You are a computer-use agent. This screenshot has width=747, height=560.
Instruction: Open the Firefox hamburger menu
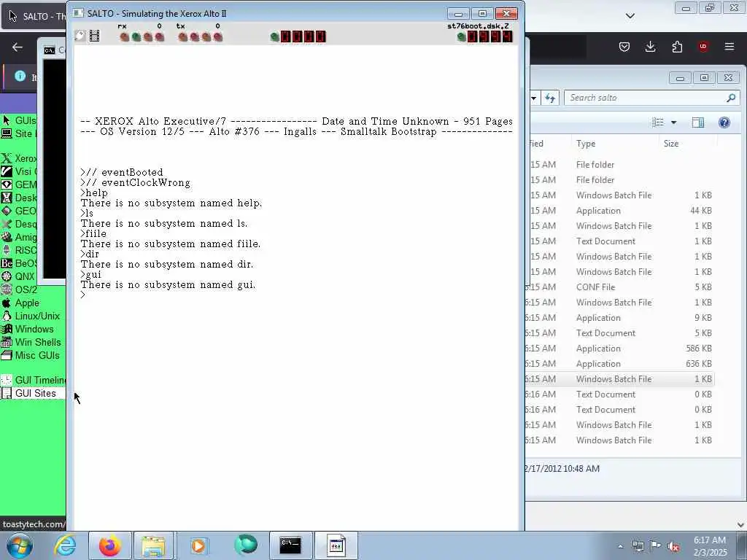tap(729, 47)
